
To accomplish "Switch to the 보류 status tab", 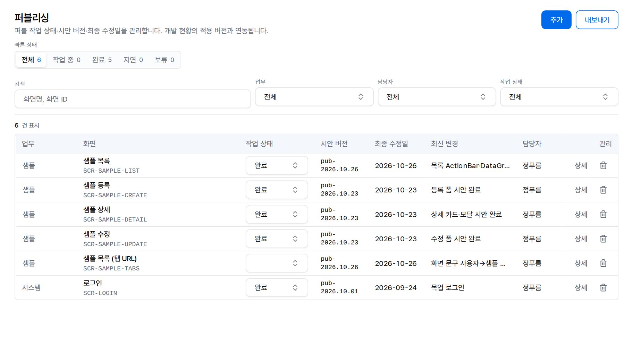I will click(x=164, y=60).
